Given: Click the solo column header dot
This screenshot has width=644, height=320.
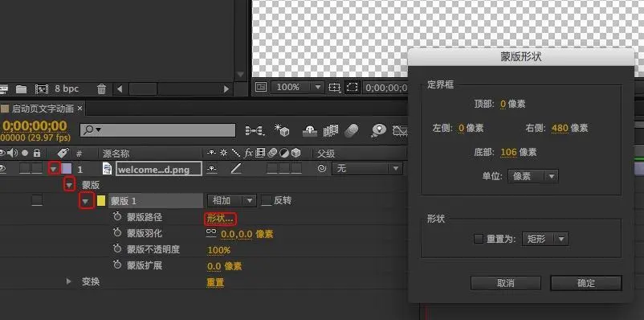Looking at the screenshot, I should (x=25, y=153).
